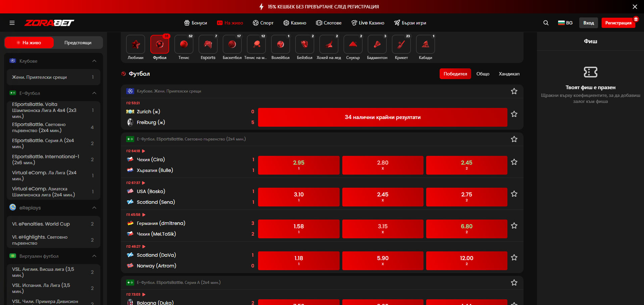
Task: Switch sidebar to На живо
Action: pyautogui.click(x=29, y=43)
